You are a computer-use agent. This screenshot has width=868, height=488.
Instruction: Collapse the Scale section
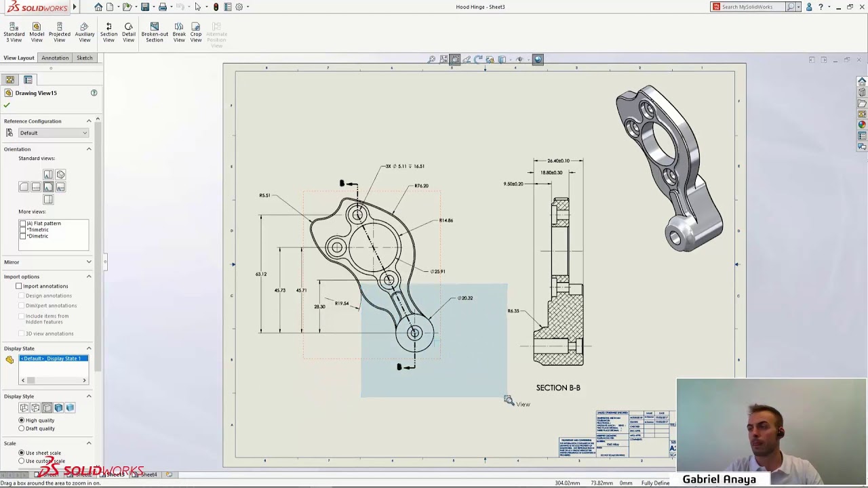pos(89,443)
